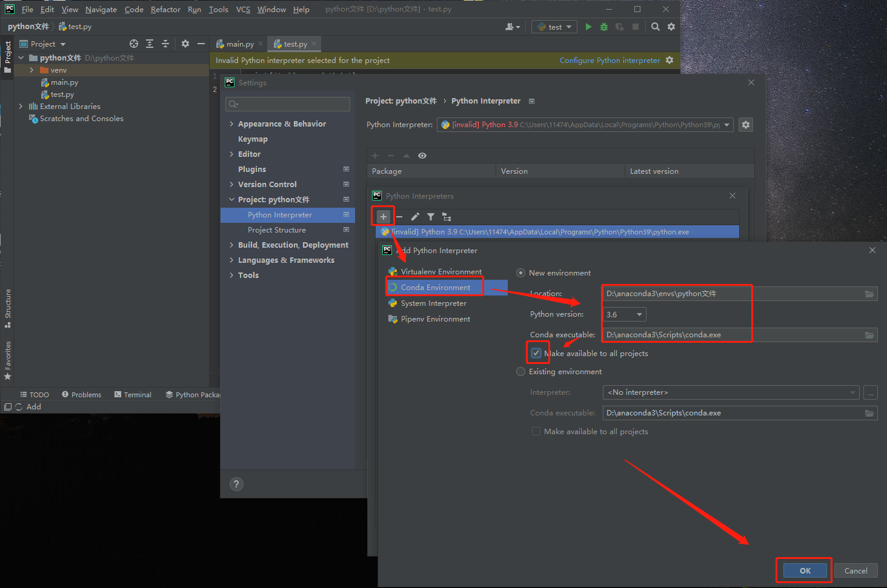Click add package plus icon in Settings
Image resolution: width=887 pixels, height=588 pixels.
pyautogui.click(x=375, y=156)
